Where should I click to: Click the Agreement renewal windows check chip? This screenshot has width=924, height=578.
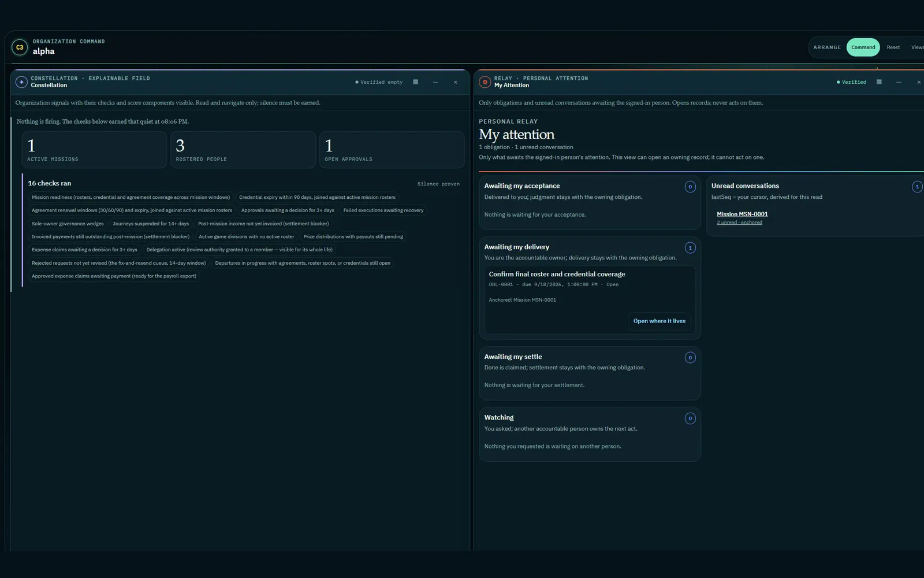click(132, 210)
